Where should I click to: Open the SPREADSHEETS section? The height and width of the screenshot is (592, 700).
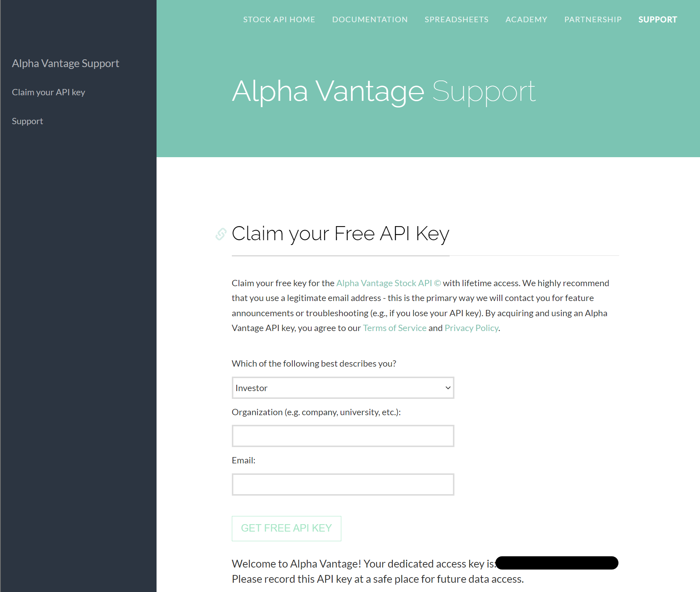[x=456, y=19]
